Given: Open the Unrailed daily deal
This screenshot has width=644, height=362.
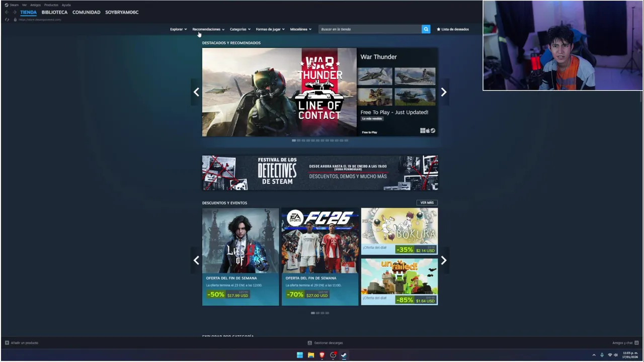Looking at the screenshot, I should pyautogui.click(x=399, y=282).
